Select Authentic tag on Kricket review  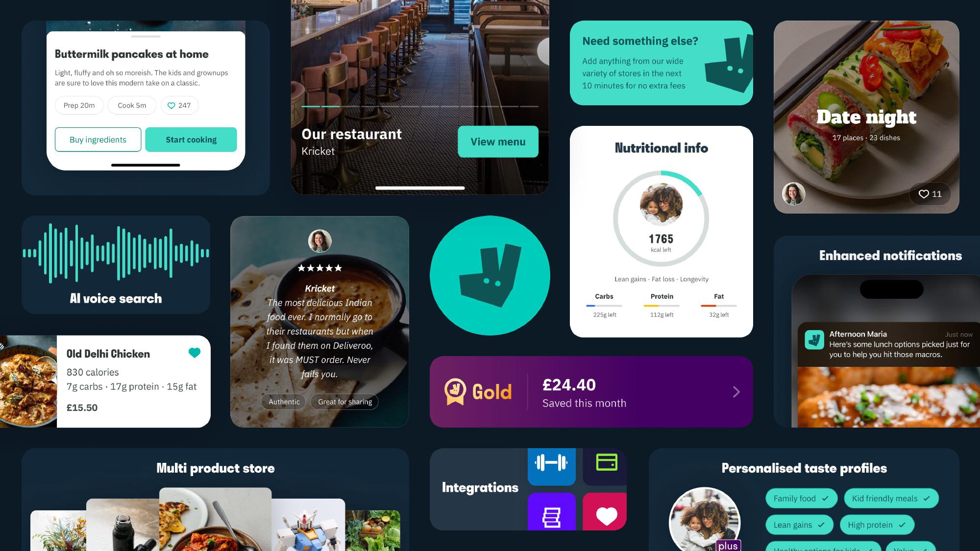[284, 402]
